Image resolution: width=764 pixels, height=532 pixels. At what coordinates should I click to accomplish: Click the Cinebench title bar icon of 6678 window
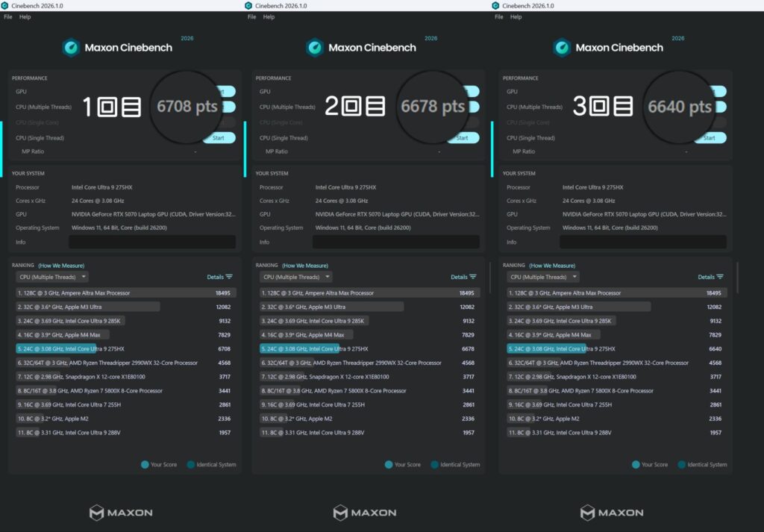tap(248, 5)
